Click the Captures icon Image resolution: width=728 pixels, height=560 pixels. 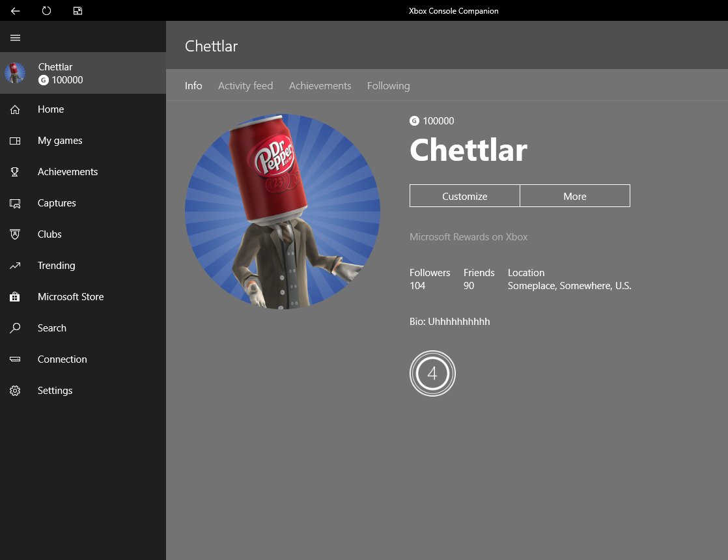[15, 203]
